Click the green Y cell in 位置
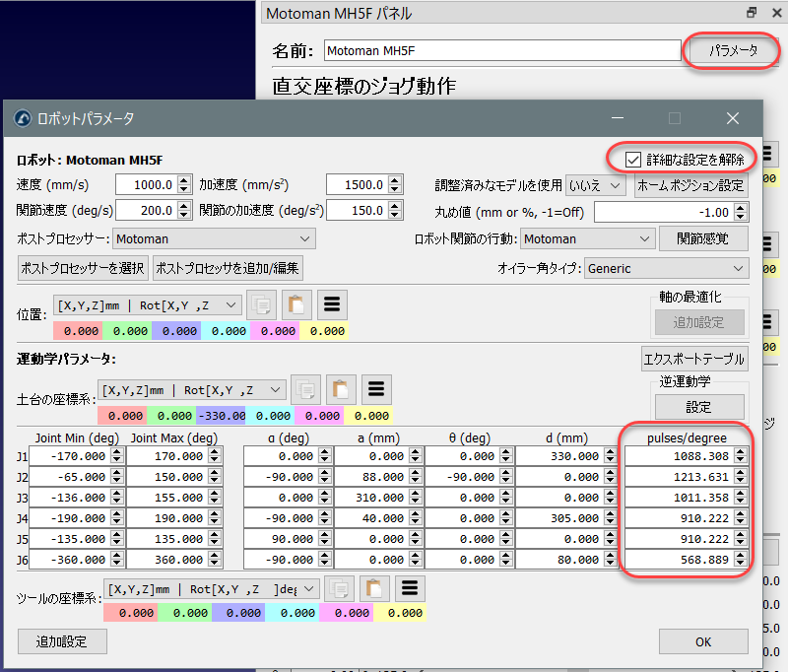 [x=127, y=331]
